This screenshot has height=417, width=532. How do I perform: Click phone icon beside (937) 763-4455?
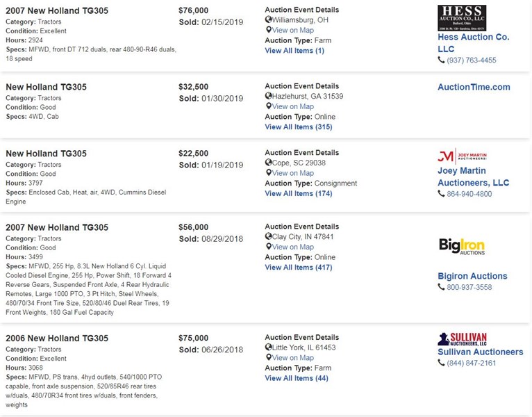click(441, 60)
